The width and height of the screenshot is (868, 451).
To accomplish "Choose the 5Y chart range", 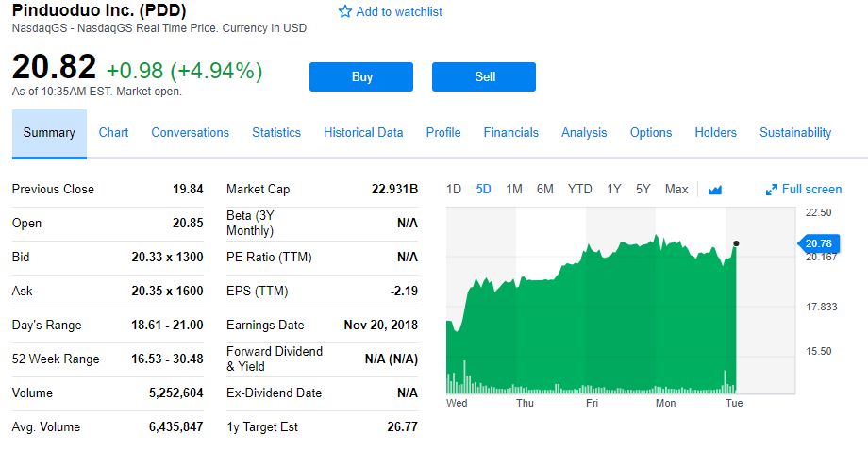I will coord(643,190).
